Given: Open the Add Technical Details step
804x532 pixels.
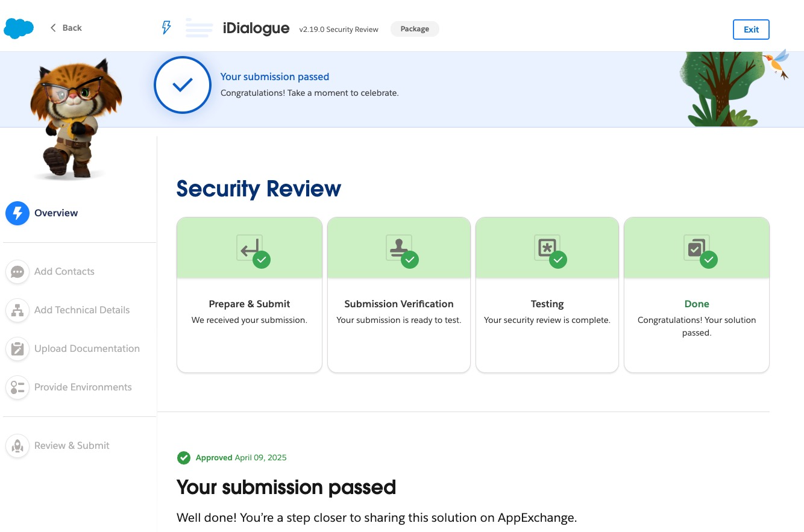Looking at the screenshot, I should [68, 310].
